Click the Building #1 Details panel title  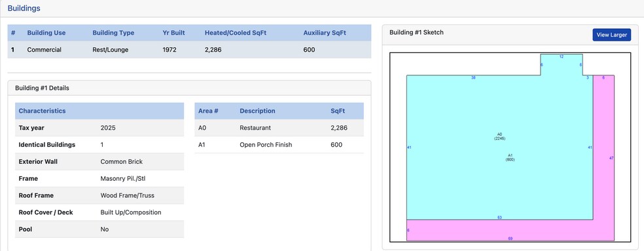coord(42,88)
